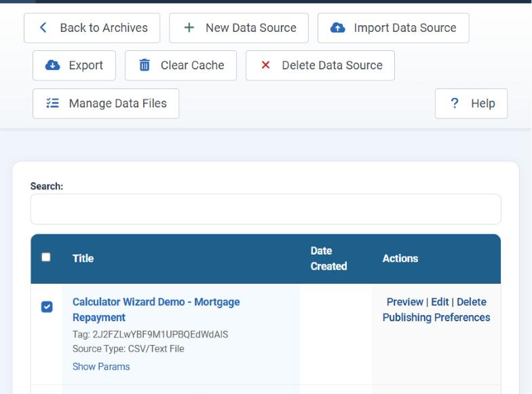Click the question mark icon on Help
This screenshot has height=394, width=532.
pyautogui.click(x=455, y=103)
